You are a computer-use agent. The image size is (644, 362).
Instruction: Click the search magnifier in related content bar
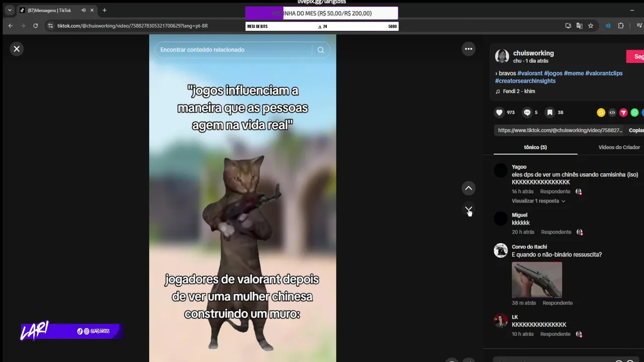(x=320, y=50)
